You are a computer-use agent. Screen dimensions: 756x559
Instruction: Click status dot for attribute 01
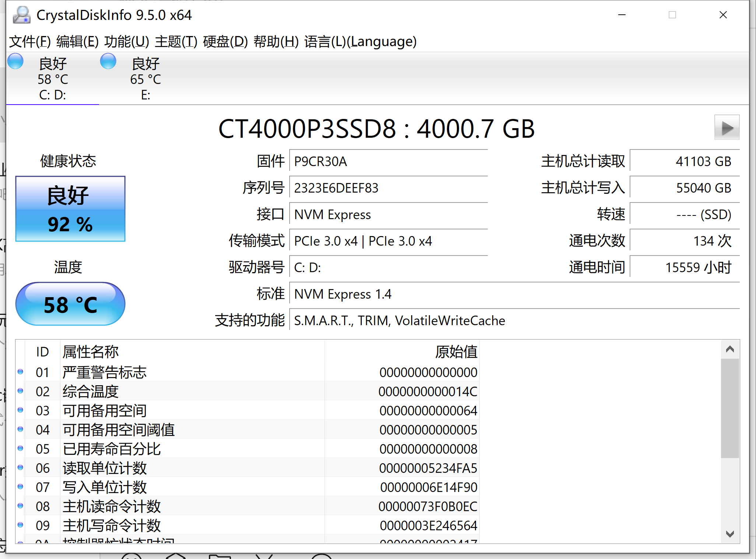click(x=21, y=372)
